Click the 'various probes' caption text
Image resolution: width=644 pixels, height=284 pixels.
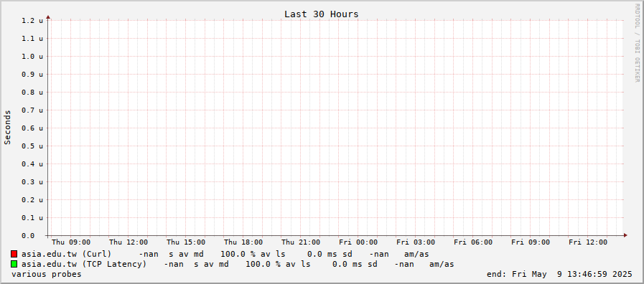tap(47, 274)
